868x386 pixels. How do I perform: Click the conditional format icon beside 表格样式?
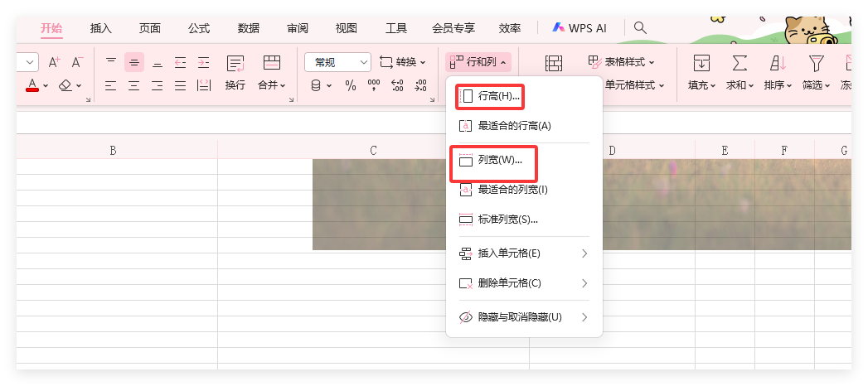tap(554, 63)
